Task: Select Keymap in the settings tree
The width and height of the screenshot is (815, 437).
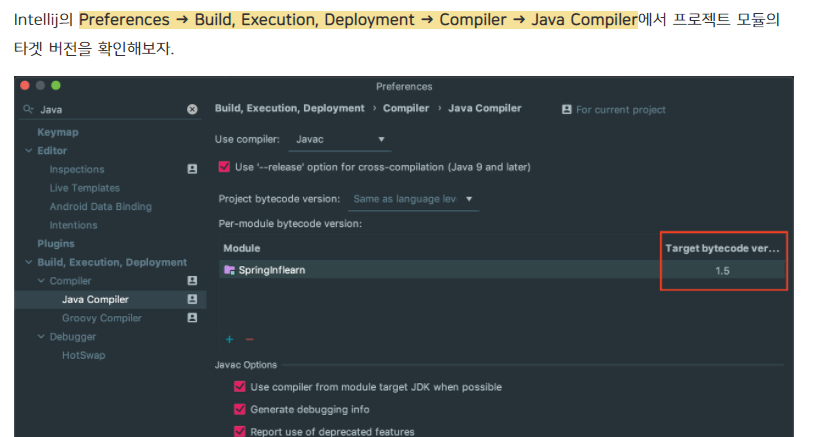Action: pyautogui.click(x=58, y=132)
